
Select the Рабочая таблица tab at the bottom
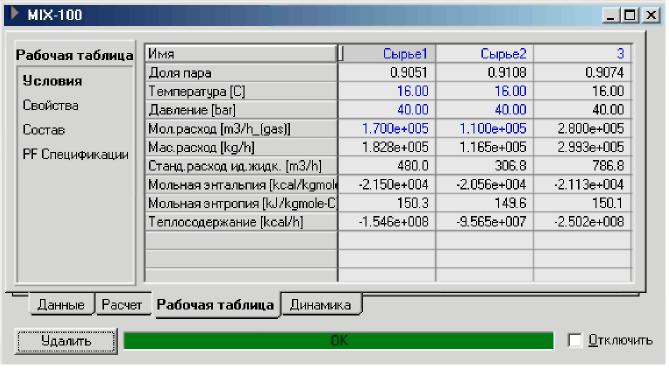pos(215,305)
